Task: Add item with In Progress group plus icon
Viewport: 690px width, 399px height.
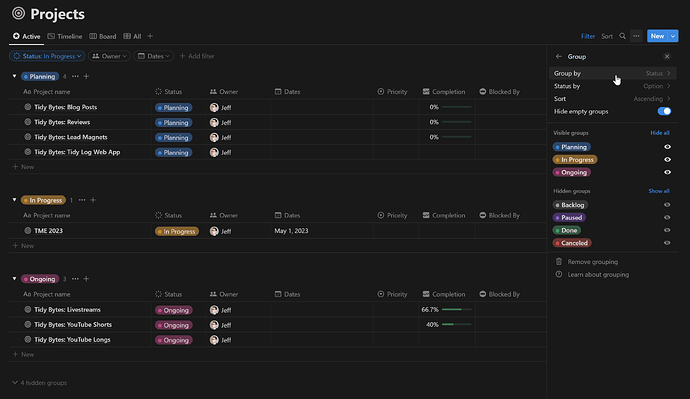Action: click(93, 200)
